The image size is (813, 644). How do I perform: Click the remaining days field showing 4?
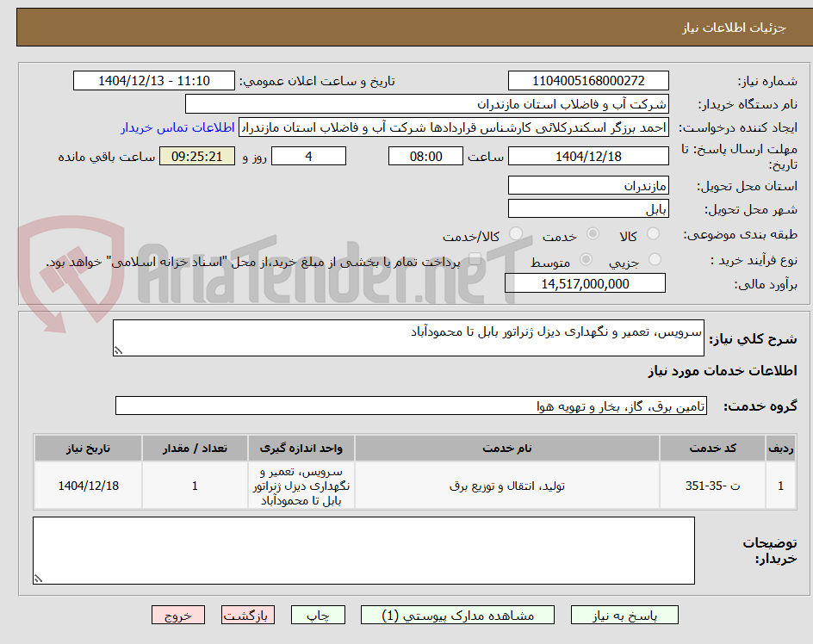click(x=308, y=156)
